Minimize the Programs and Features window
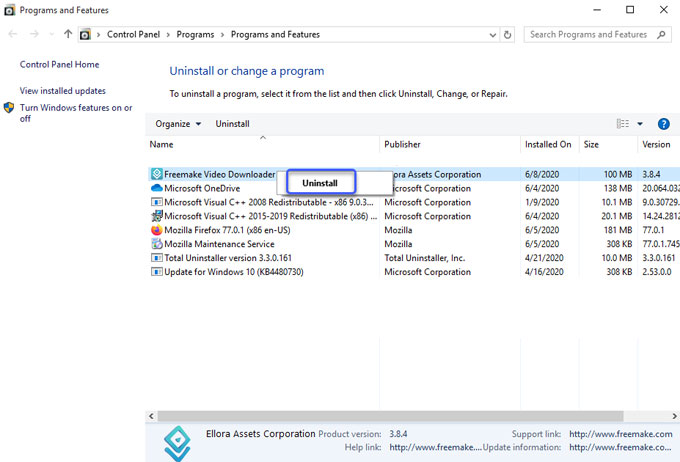The width and height of the screenshot is (680, 462). [597, 10]
